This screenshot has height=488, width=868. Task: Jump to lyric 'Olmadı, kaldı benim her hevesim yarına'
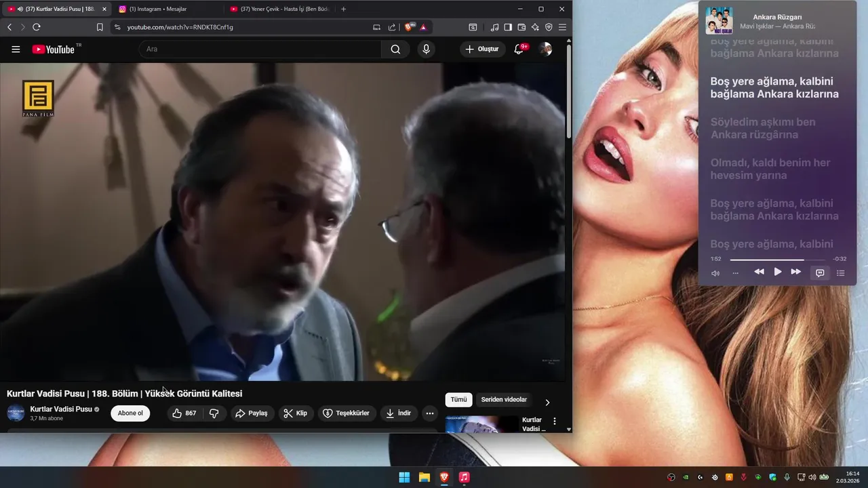tap(770, 169)
